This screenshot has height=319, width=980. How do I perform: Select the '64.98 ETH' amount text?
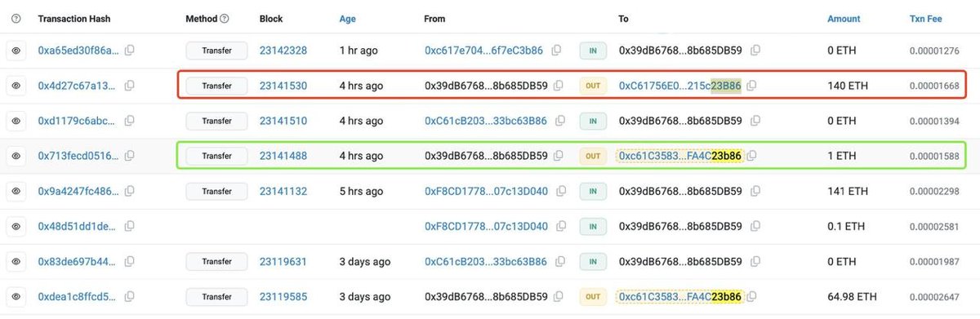click(x=853, y=297)
